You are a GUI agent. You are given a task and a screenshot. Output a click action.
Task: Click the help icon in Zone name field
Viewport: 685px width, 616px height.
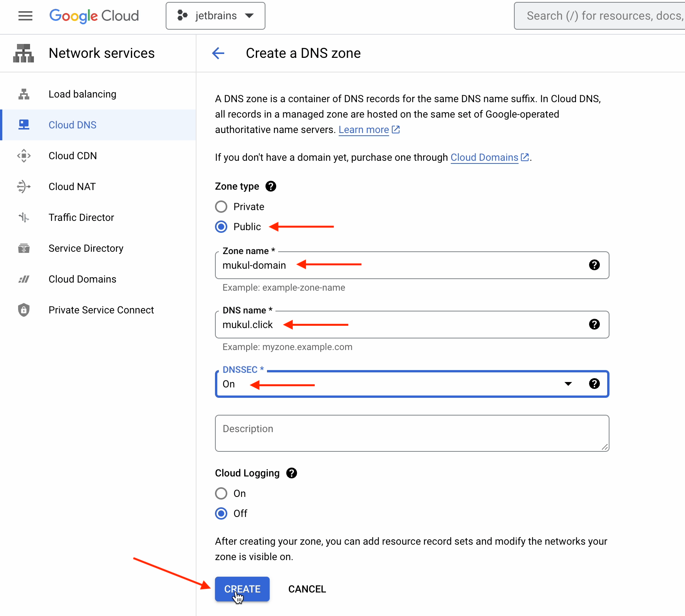[594, 265]
